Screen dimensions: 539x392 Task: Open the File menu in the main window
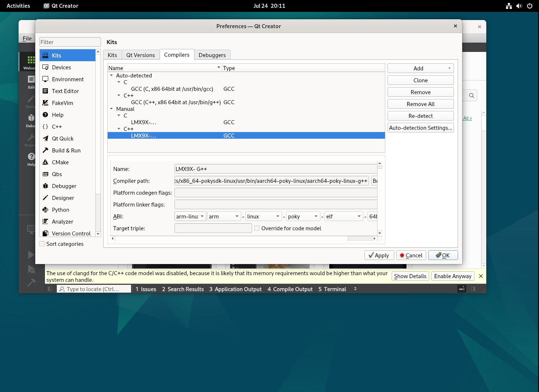click(x=27, y=38)
